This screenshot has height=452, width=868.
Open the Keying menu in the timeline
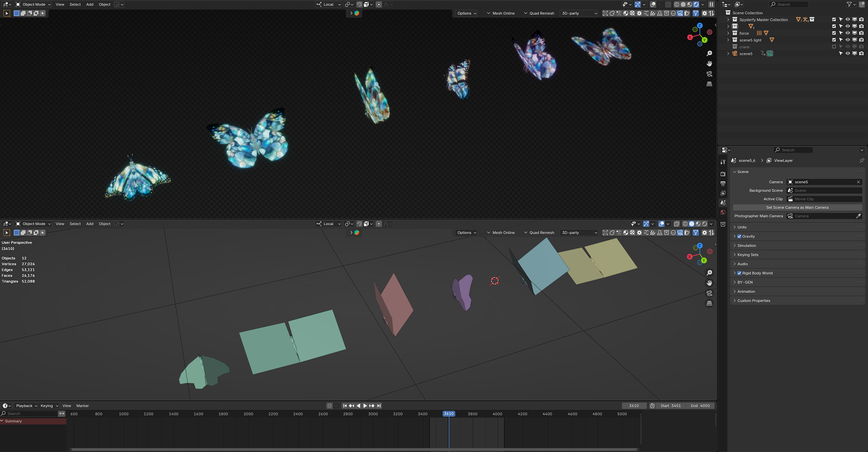(49, 406)
